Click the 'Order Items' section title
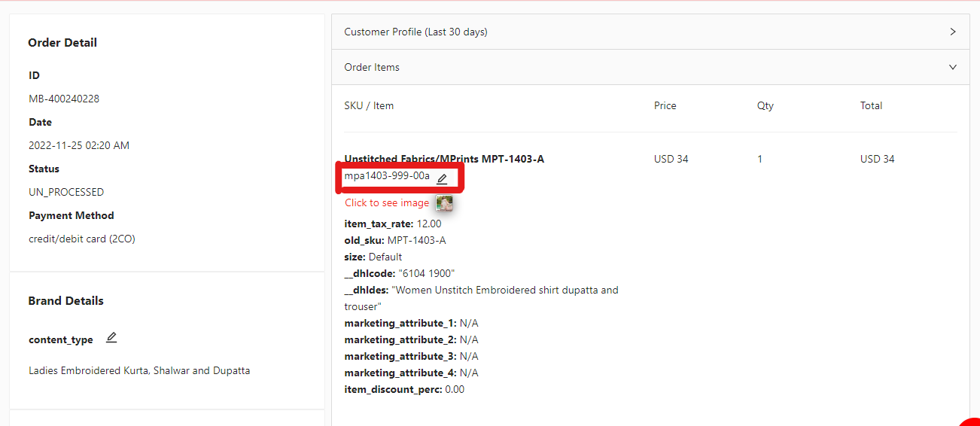Image resolution: width=980 pixels, height=426 pixels. tap(372, 67)
